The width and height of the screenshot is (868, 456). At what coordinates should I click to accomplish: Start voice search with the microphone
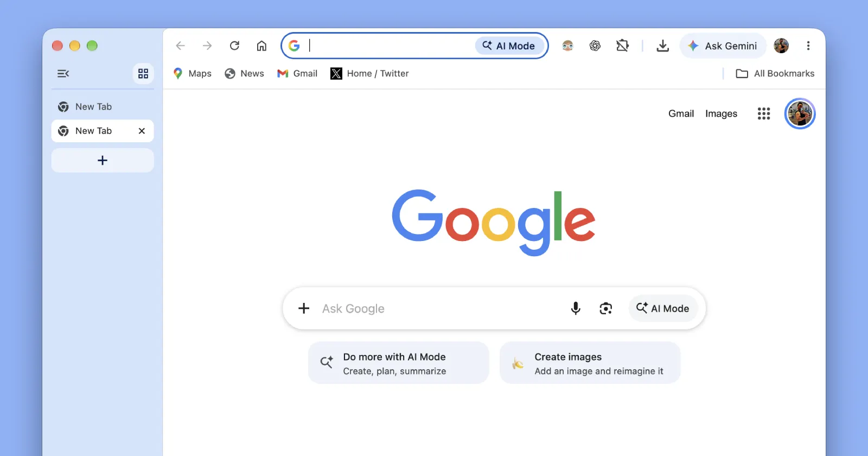tap(576, 308)
